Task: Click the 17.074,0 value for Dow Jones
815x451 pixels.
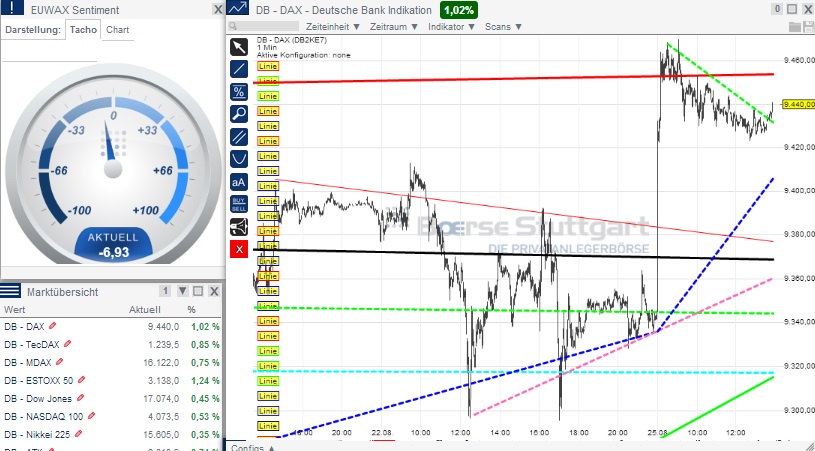Action: 162,399
